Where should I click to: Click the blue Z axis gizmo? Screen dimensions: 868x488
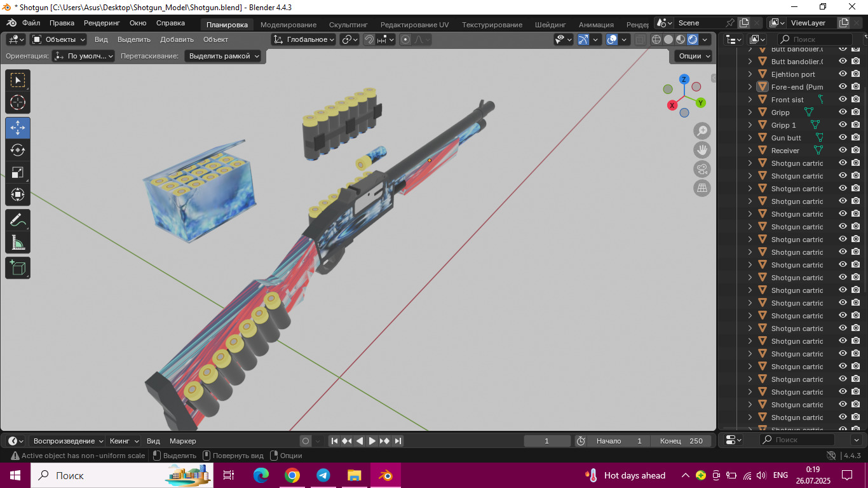tap(684, 79)
